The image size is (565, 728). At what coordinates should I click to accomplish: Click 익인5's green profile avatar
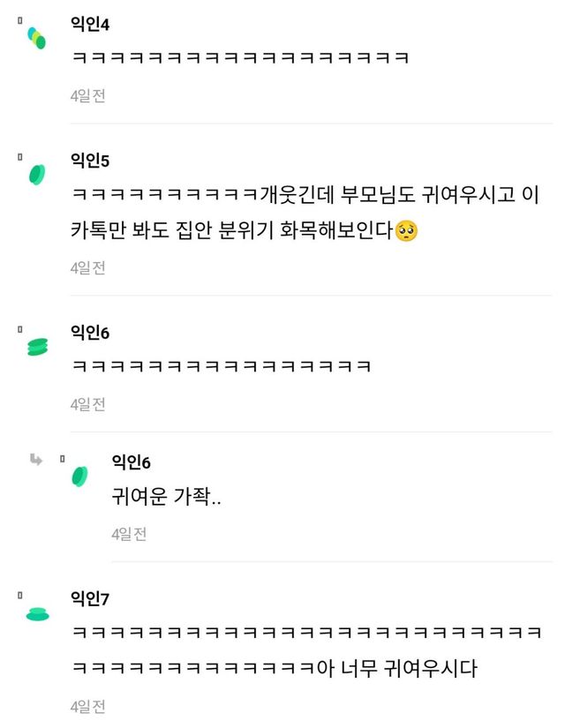[36, 174]
